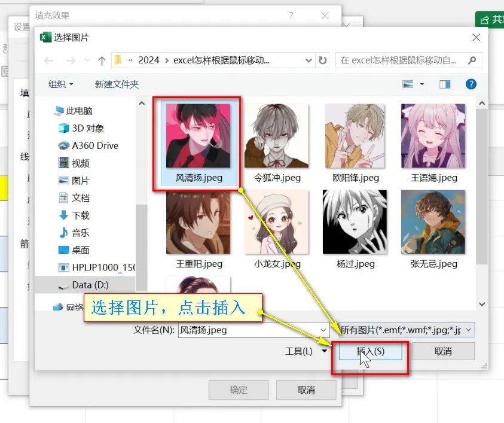Viewport: 504px width, 423px height.
Task: Click 确定 in 填充效果 dialog
Action: [x=239, y=390]
